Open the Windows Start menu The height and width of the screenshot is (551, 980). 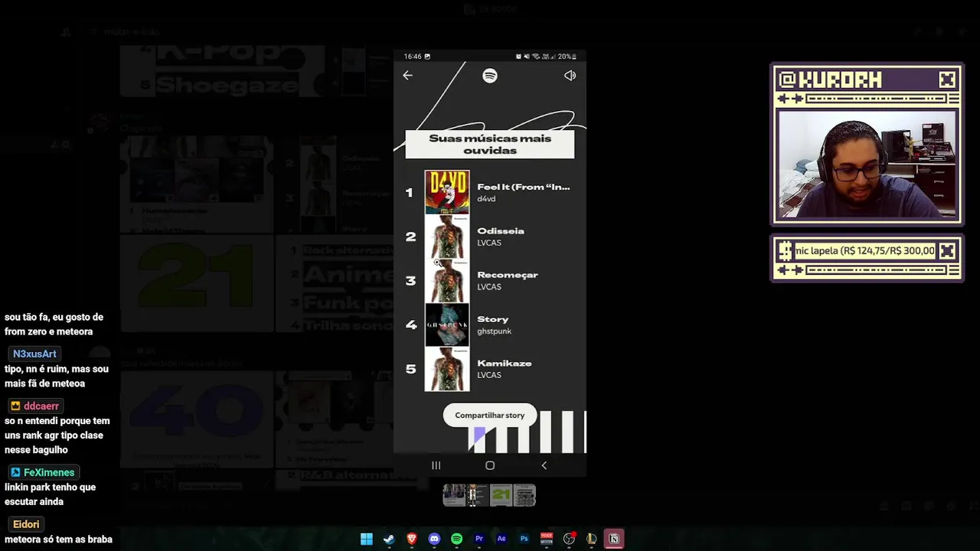(x=367, y=539)
